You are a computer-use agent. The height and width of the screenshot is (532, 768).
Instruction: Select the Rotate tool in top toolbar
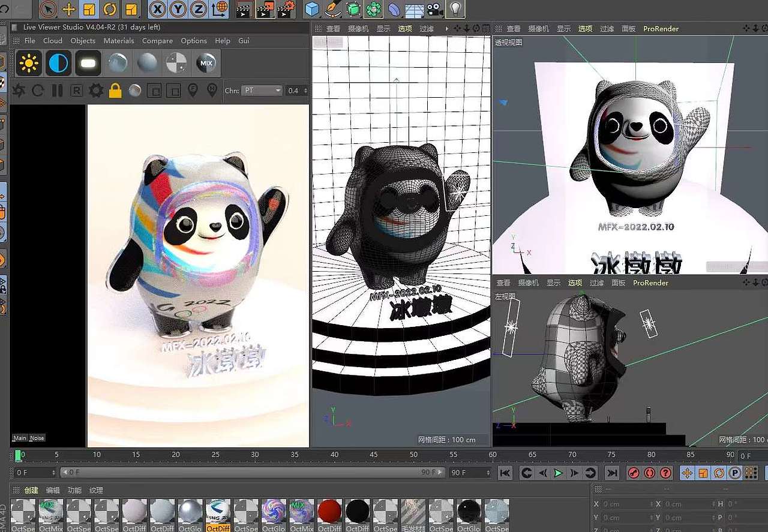click(x=109, y=9)
